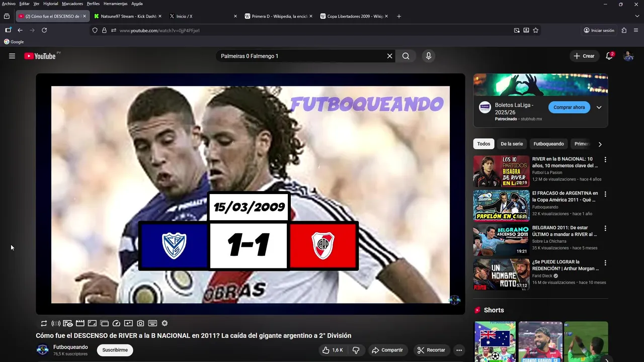Open the Herramientas menu
This screenshot has width=644, height=362.
point(115,4)
